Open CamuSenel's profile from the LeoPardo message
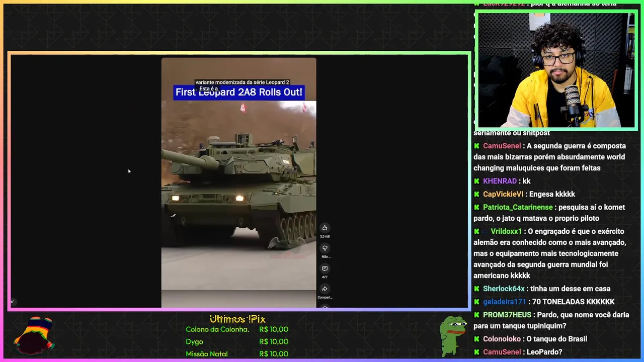The image size is (644, 362). click(502, 352)
